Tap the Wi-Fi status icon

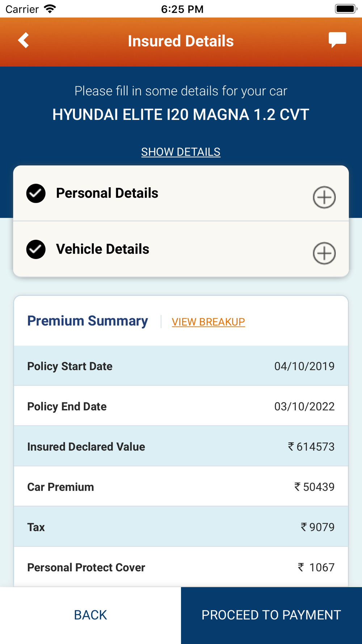pyautogui.click(x=50, y=9)
